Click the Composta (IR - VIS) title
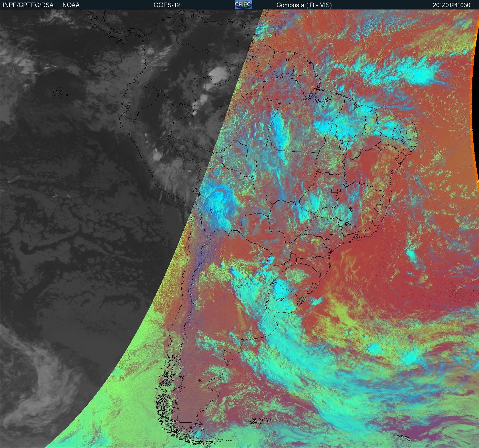 click(304, 5)
